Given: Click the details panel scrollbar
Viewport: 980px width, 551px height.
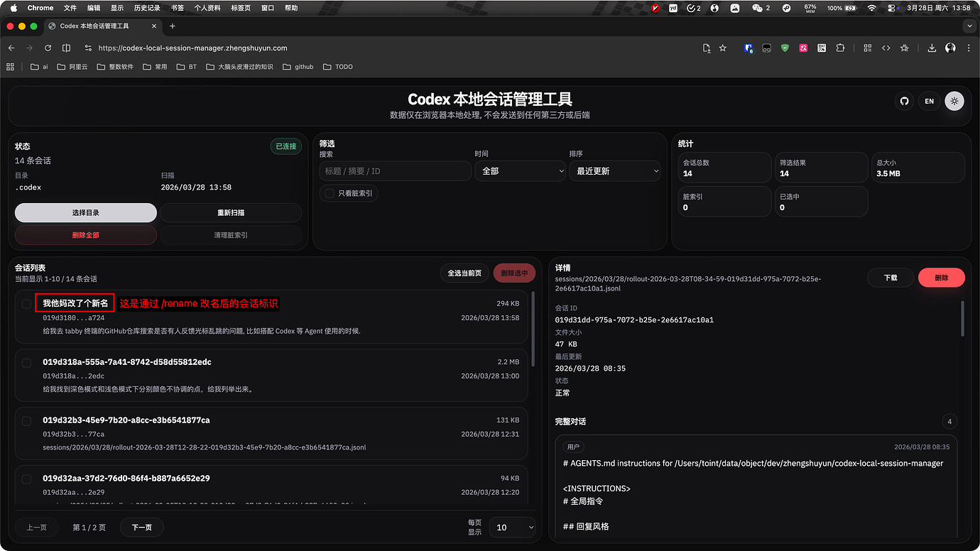Looking at the screenshot, I should click(x=962, y=317).
